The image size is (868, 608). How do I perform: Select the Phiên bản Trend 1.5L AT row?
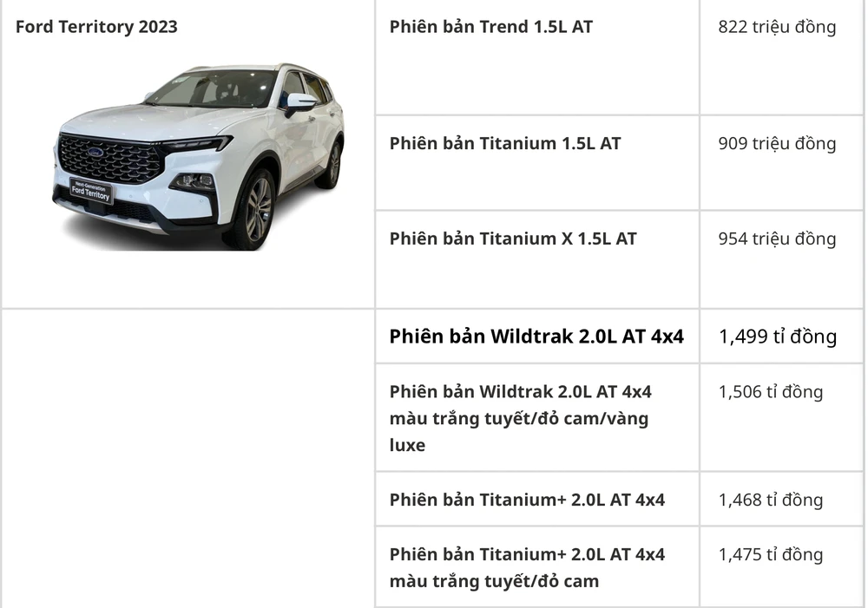[491, 27]
